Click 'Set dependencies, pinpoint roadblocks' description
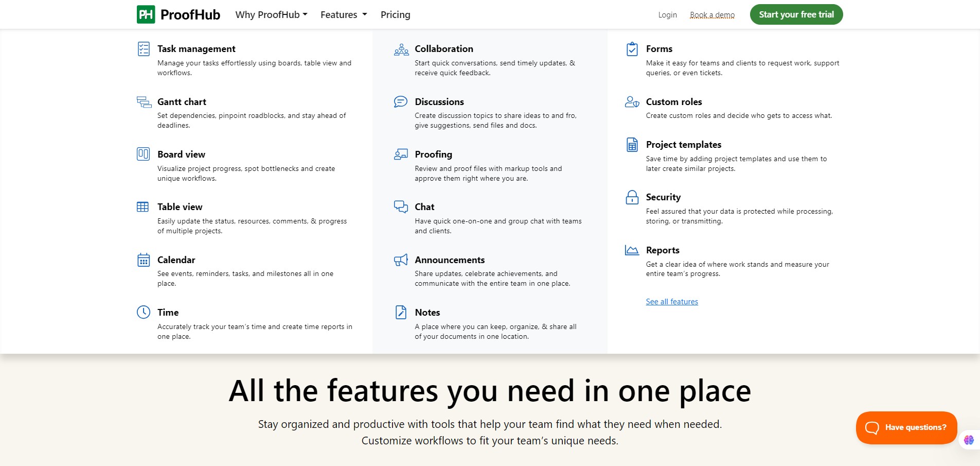980x466 pixels. (252, 120)
